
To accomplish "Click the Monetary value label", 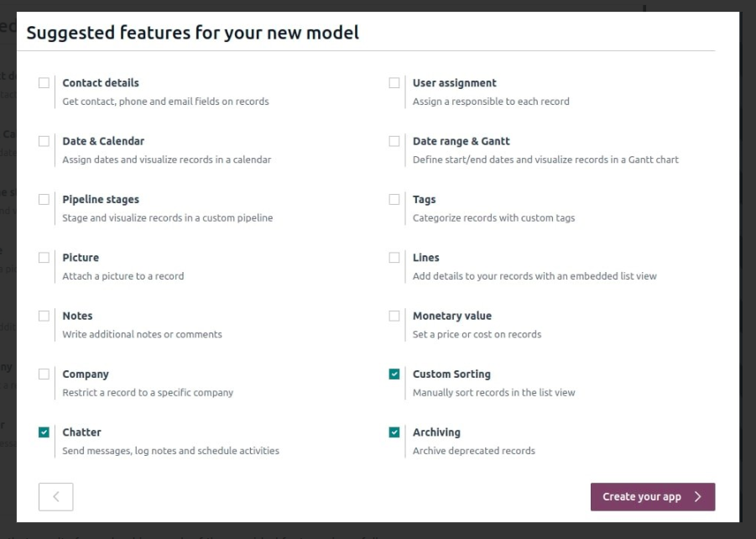I will point(451,317).
